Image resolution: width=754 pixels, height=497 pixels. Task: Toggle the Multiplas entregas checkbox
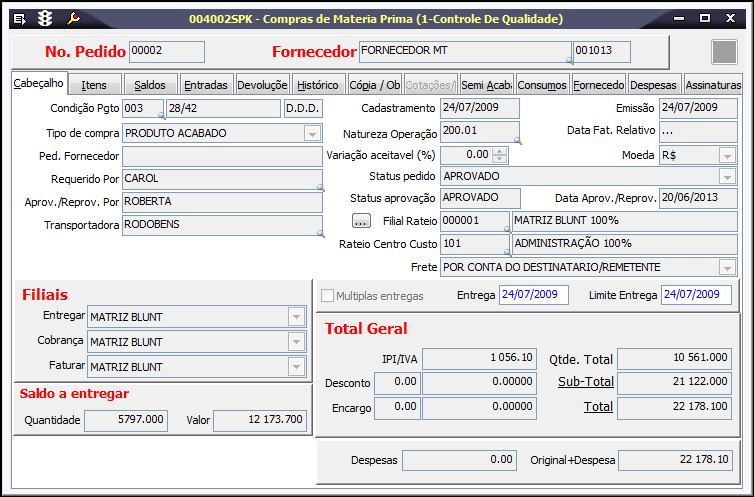coord(327,296)
